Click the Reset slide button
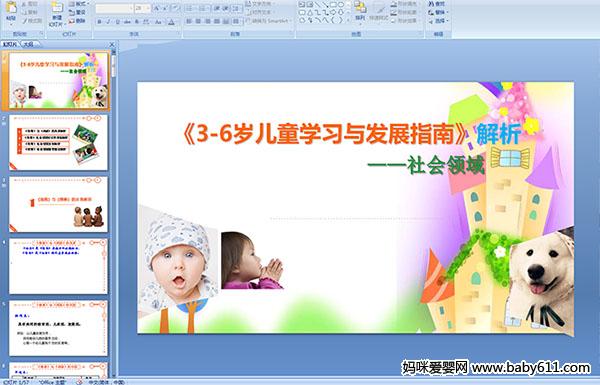The height and width of the screenshot is (385, 600). coord(77,12)
